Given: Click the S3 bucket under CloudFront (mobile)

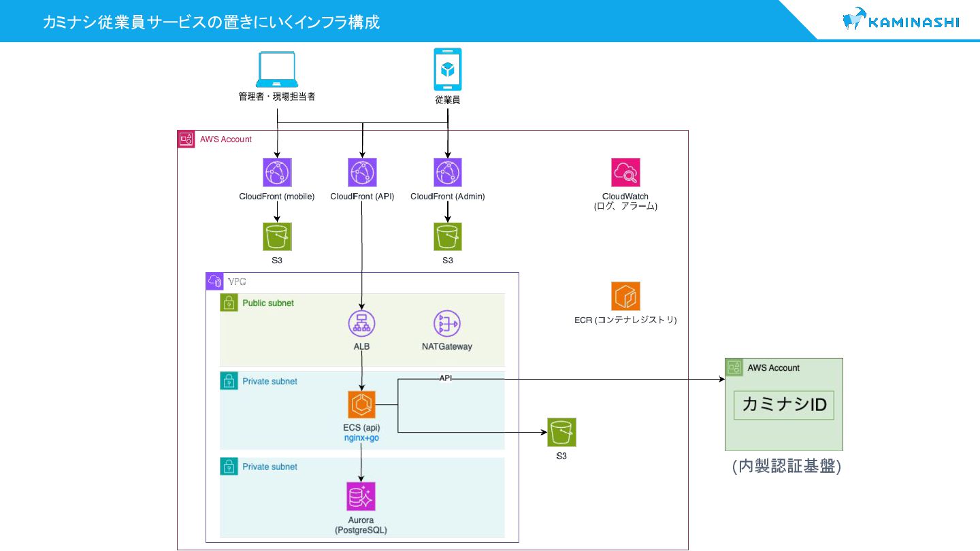Looking at the screenshot, I should click(x=277, y=237).
